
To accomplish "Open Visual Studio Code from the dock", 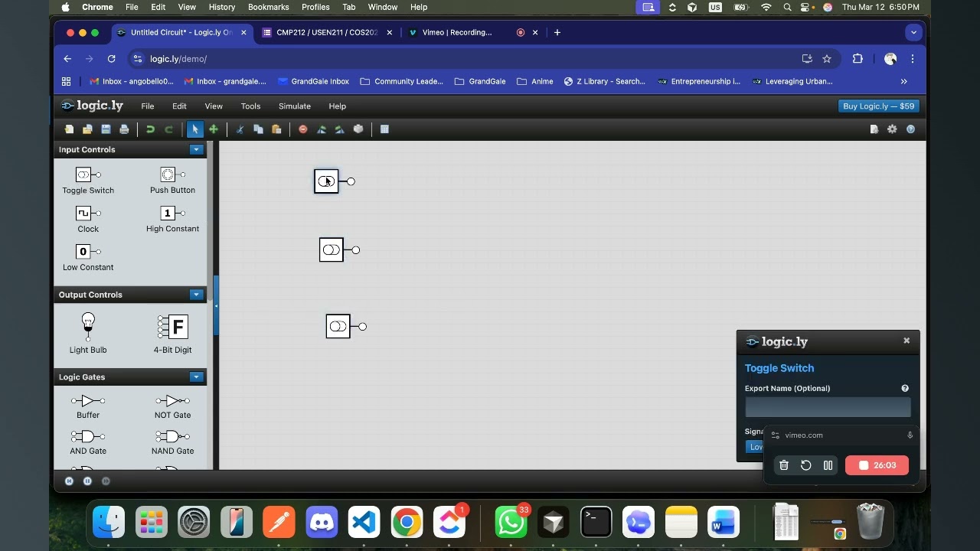I will (364, 523).
